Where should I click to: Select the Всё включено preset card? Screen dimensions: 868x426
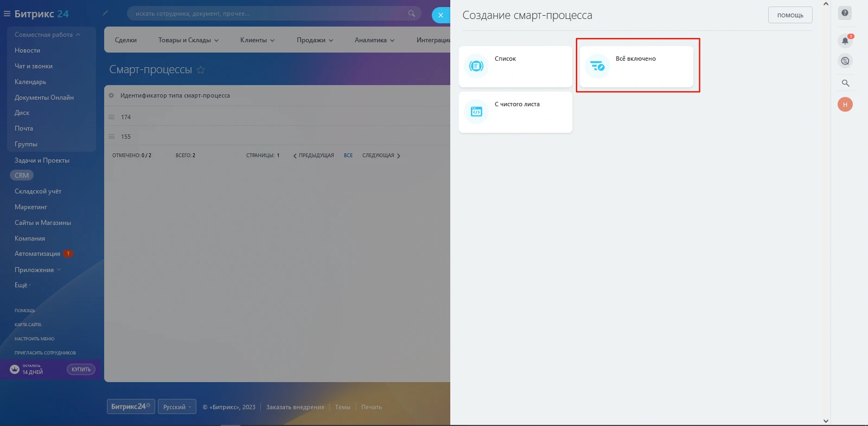point(636,66)
